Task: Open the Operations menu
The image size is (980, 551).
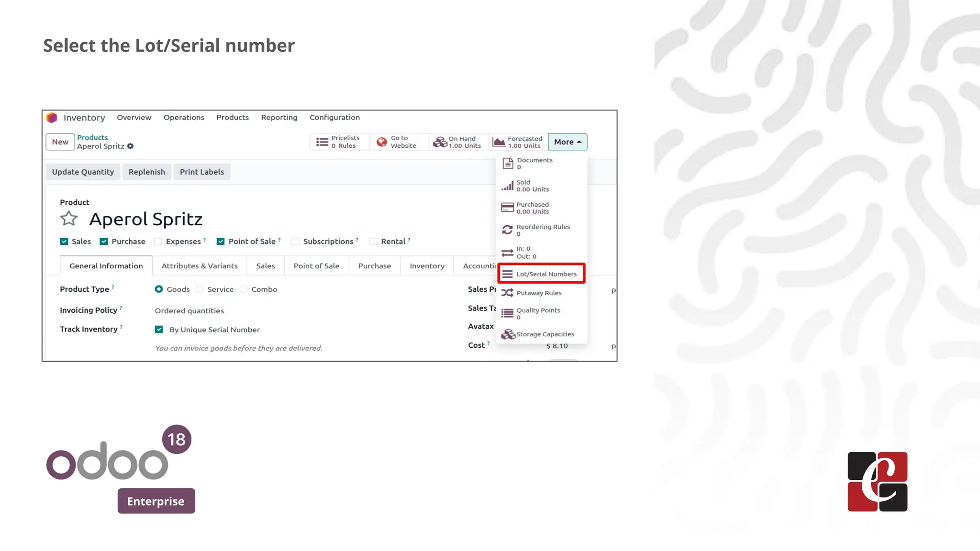Action: (184, 118)
